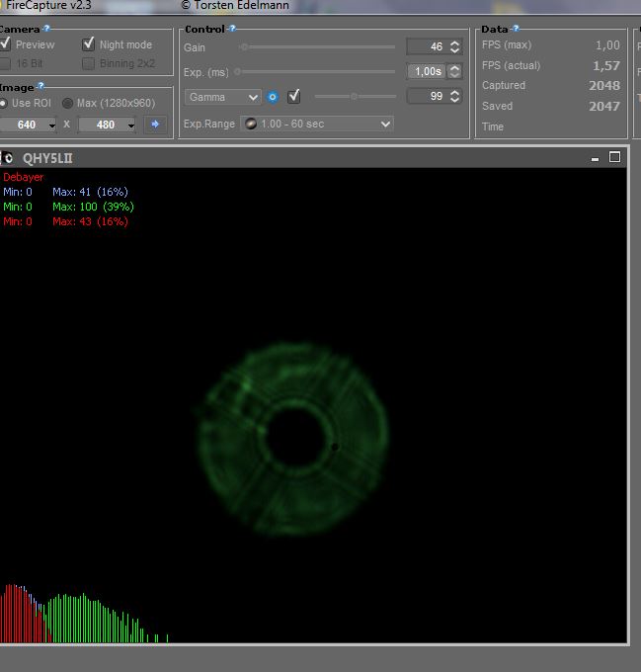
Task: Minimize the QHY5LII preview window
Action: point(595,158)
